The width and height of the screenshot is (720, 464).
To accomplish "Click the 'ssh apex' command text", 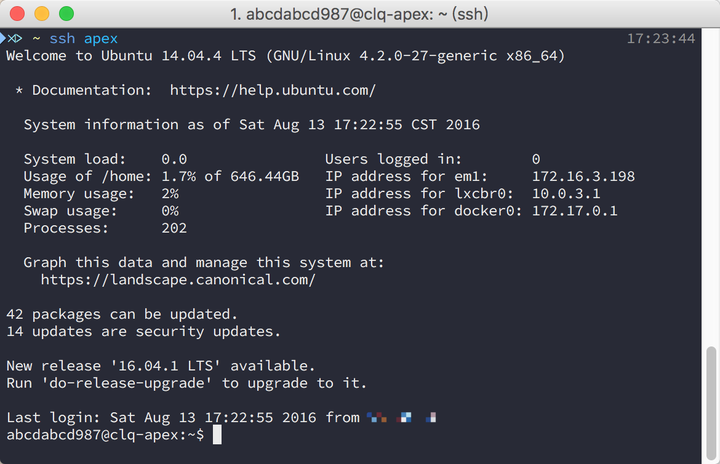I will [x=84, y=39].
